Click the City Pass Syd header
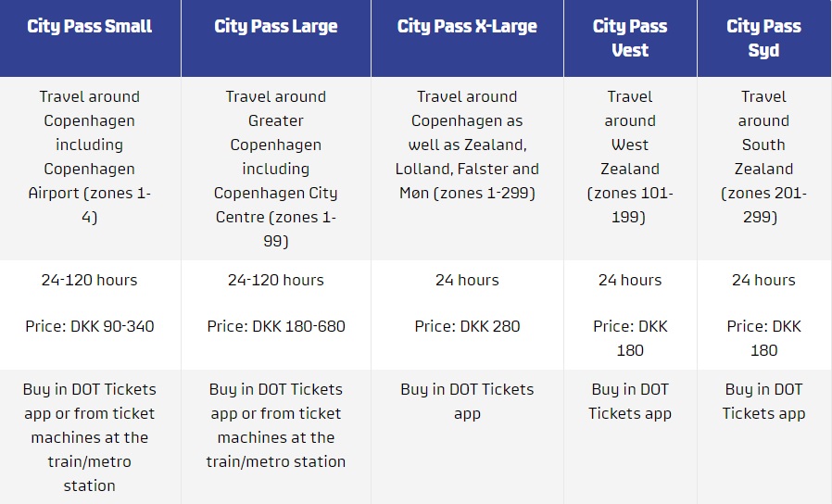The width and height of the screenshot is (832, 504). (x=763, y=38)
